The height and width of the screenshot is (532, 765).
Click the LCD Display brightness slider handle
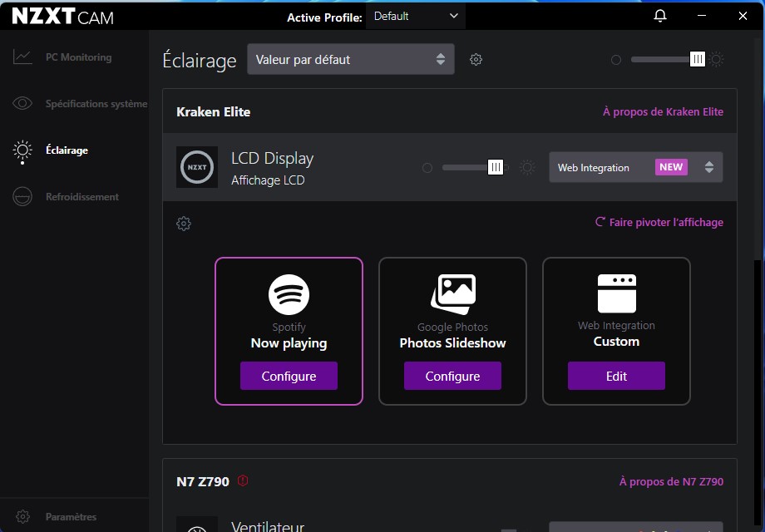pyautogui.click(x=496, y=168)
